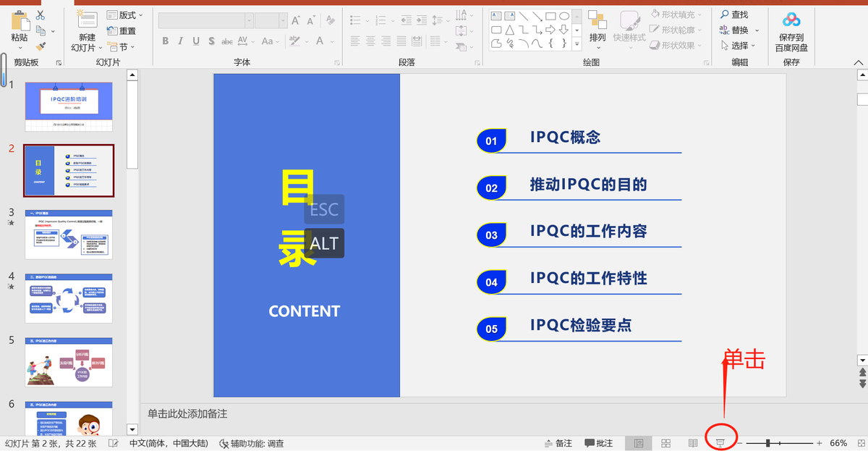The height and width of the screenshot is (451, 868).
Task: Click the 重置 reset slide button
Action: click(122, 30)
